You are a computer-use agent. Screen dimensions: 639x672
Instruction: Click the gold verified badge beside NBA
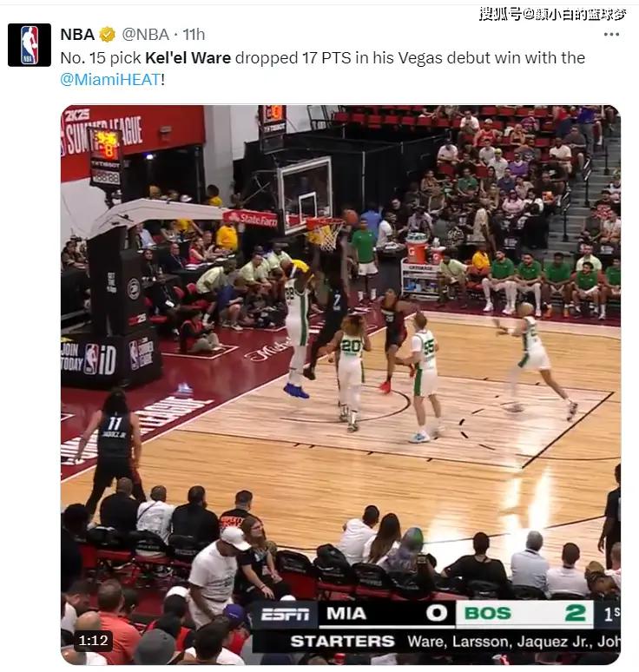coord(107,34)
